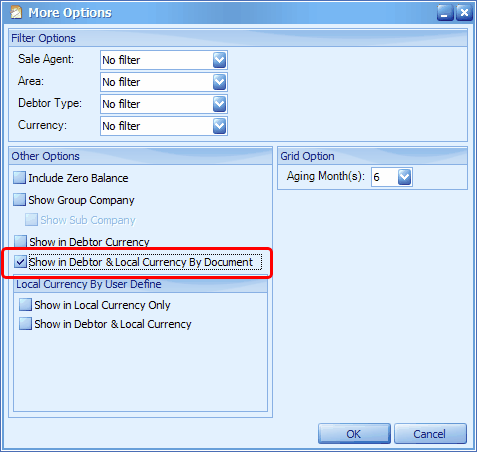
Task: Click the Cancel button
Action: tap(430, 434)
